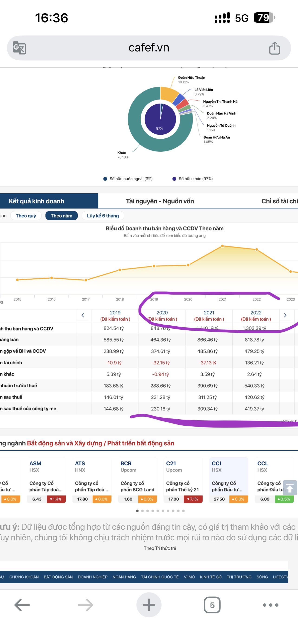
Task: Switch to Tài nguyên - Nguồn vốn tab
Action: [160, 201]
